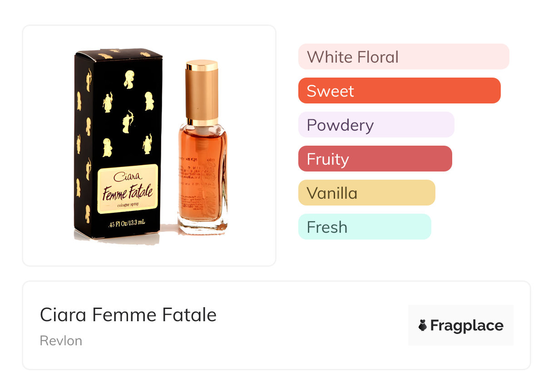Click the Revlon brand name
Image resolution: width=553 pixels, height=392 pixels.
[61, 341]
